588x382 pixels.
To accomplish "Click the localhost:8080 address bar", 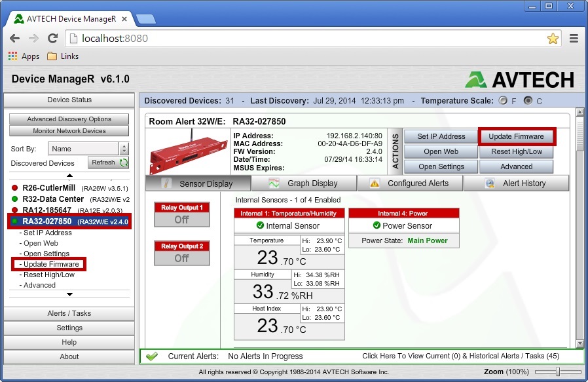I will (x=131, y=39).
